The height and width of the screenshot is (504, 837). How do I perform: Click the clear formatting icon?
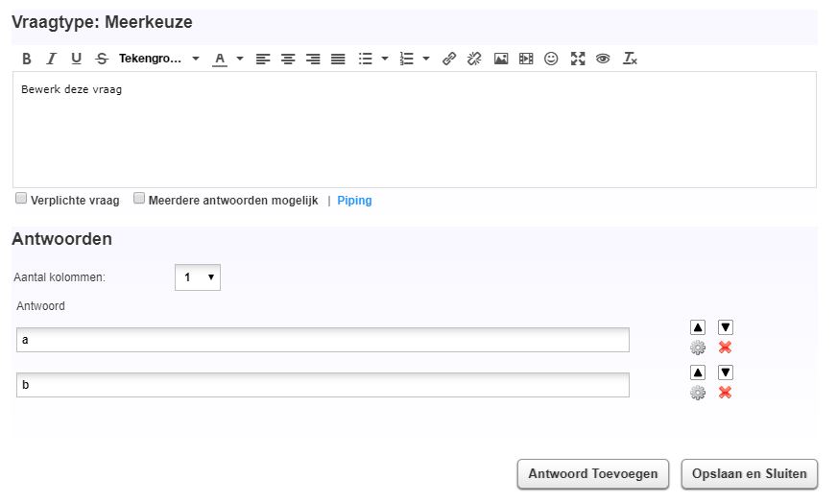point(630,59)
